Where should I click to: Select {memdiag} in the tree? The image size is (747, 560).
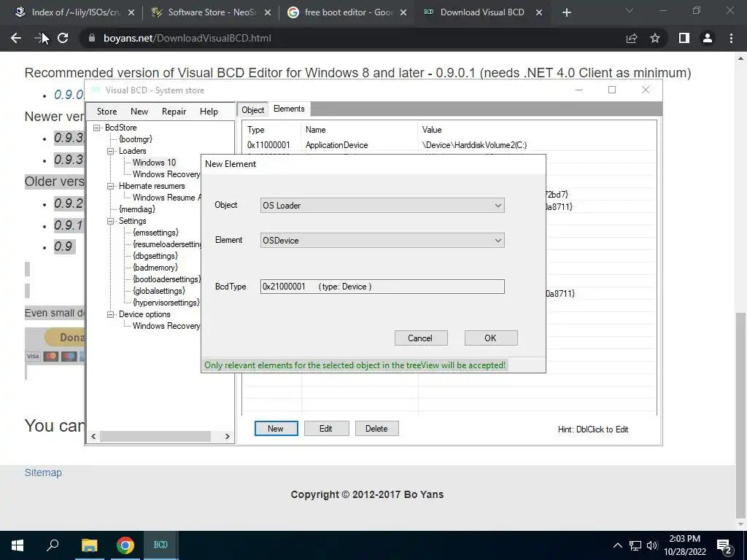(137, 209)
